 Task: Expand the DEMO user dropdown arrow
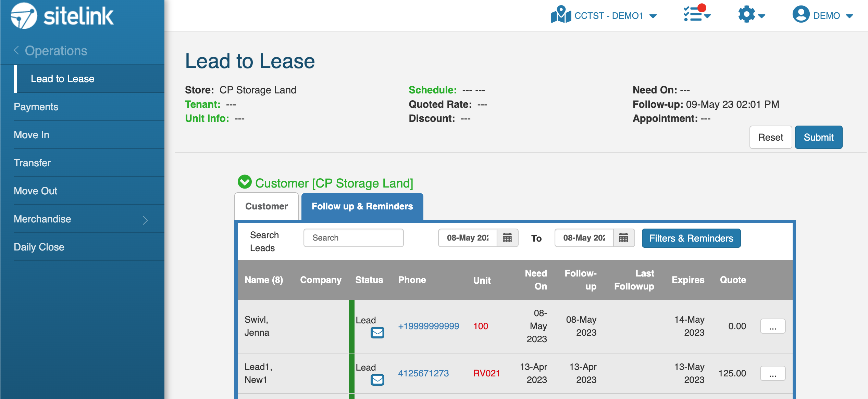pyautogui.click(x=849, y=16)
